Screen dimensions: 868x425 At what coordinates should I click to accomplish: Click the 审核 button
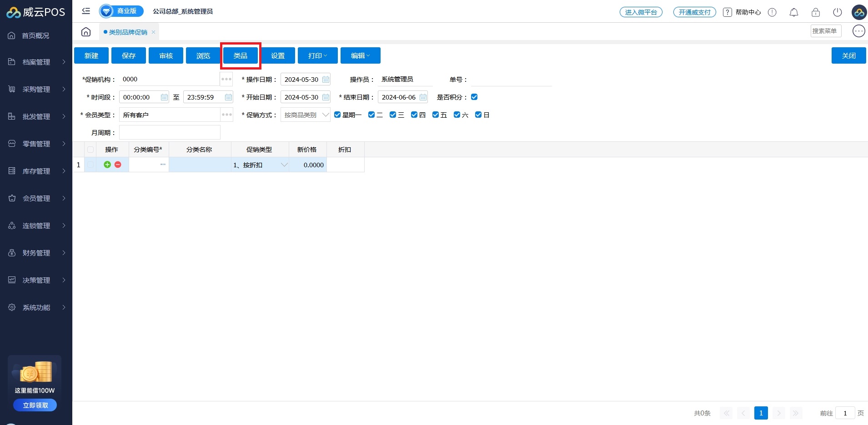pos(166,55)
